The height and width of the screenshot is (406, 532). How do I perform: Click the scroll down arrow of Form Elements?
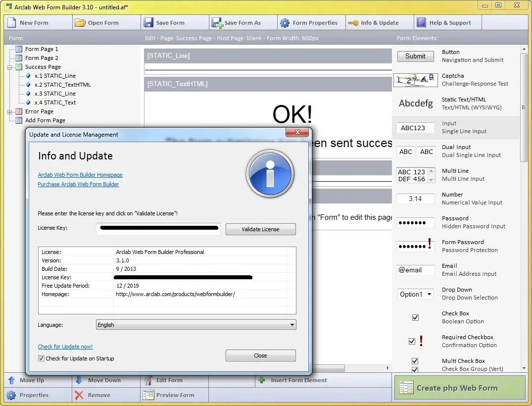tap(524, 368)
